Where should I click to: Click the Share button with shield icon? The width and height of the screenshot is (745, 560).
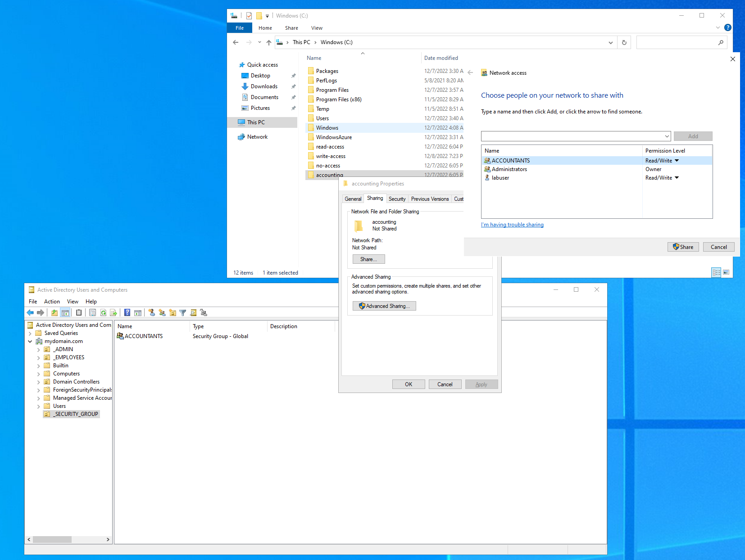coord(683,247)
